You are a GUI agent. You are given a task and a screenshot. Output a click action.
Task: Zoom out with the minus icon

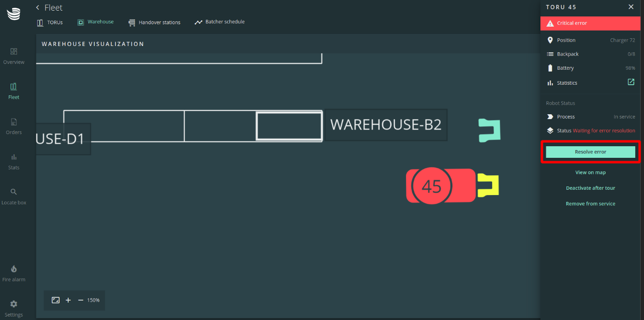(x=81, y=300)
